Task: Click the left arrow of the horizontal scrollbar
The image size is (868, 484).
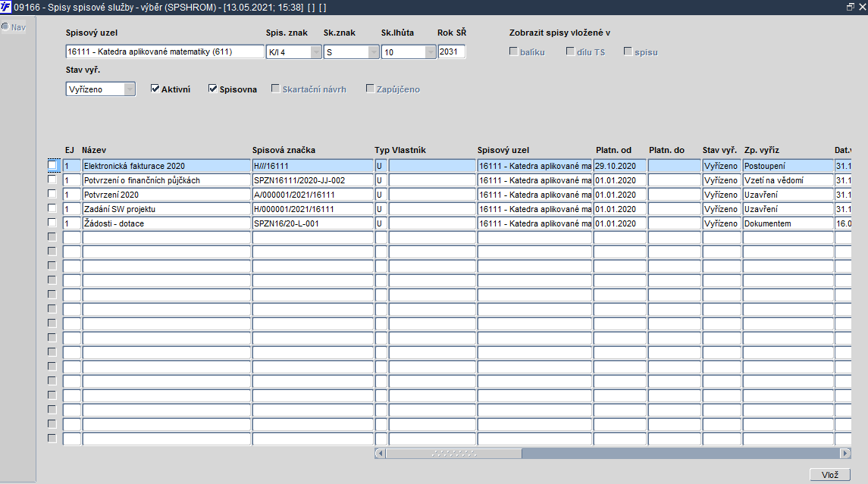Action: coord(380,454)
